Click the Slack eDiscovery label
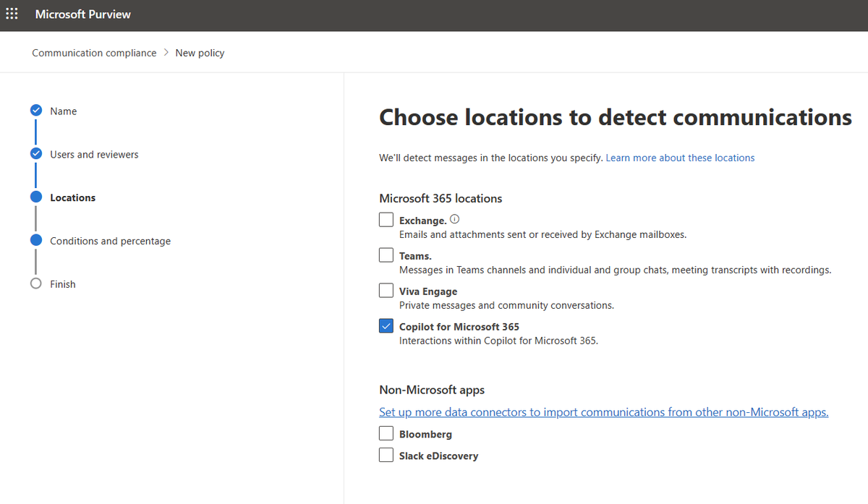 point(438,456)
